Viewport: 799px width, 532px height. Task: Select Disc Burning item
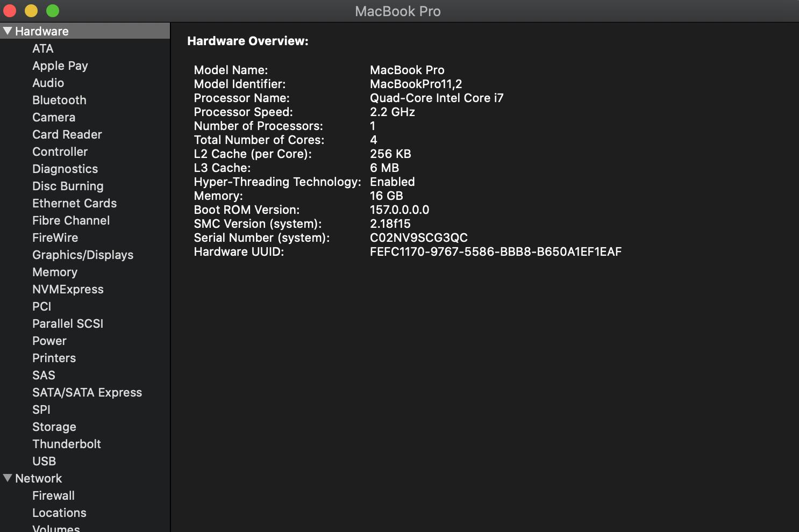[68, 186]
